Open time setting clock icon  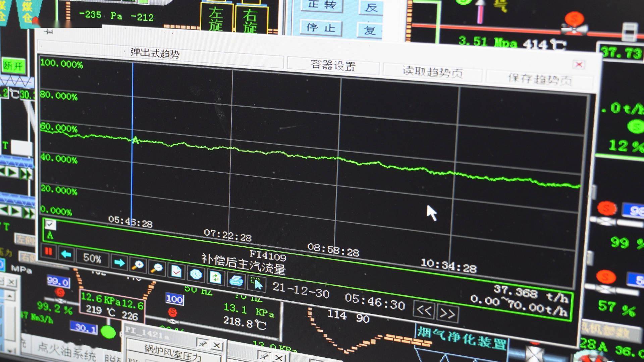tap(196, 274)
